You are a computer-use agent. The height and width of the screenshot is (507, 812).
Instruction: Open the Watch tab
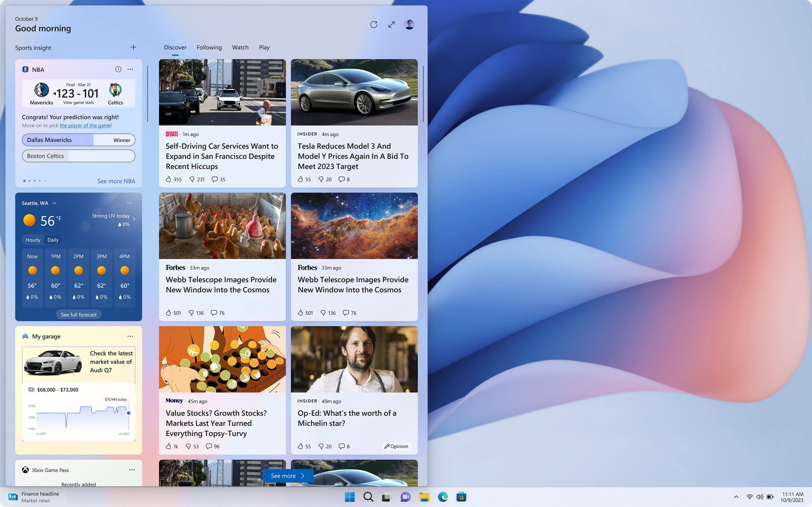240,48
